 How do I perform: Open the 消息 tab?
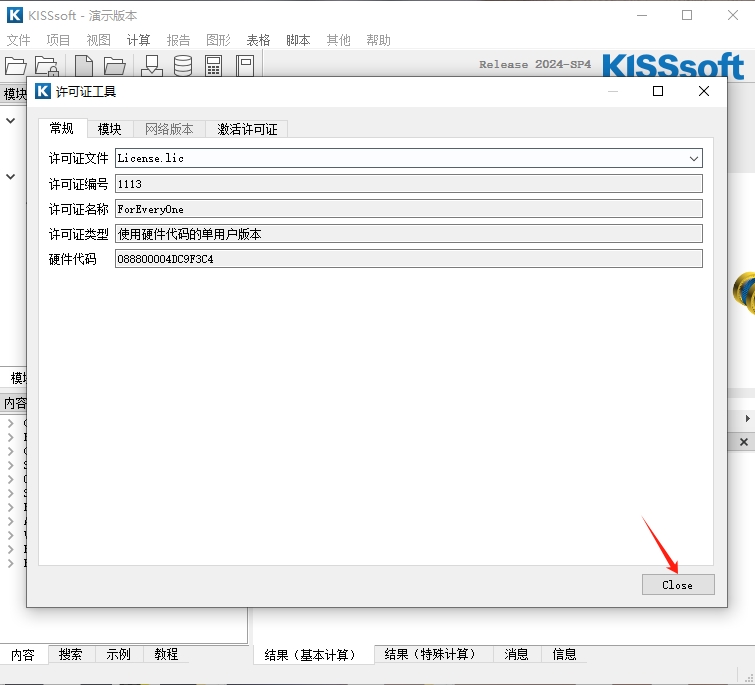517,654
